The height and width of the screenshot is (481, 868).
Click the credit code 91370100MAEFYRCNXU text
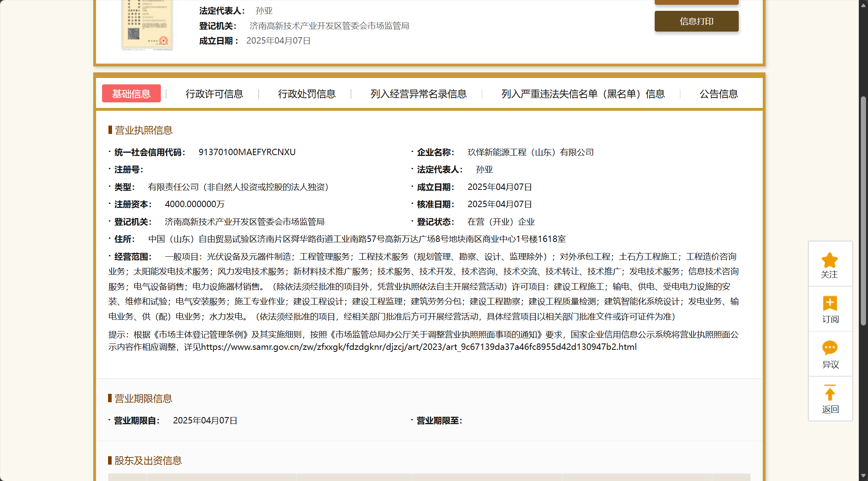point(247,152)
